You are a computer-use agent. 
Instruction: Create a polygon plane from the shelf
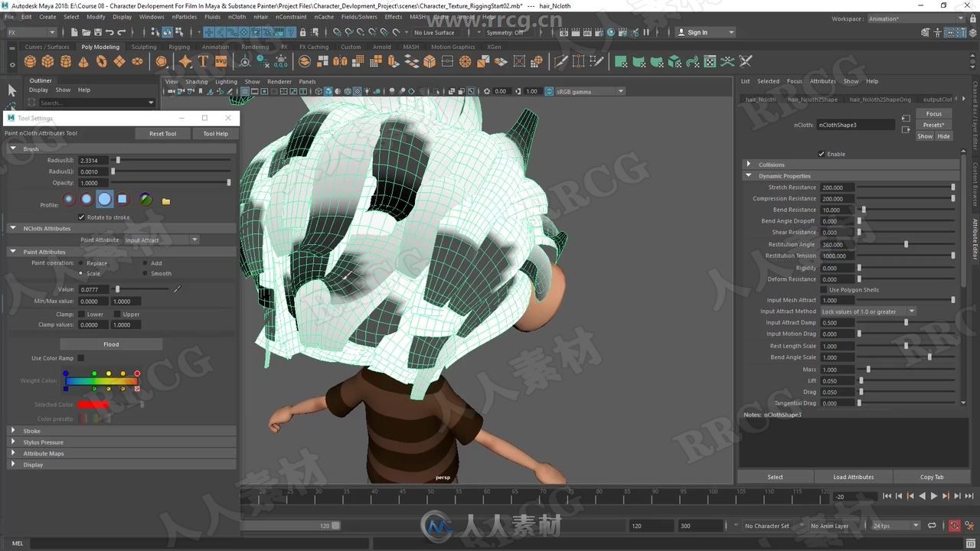coord(119,62)
